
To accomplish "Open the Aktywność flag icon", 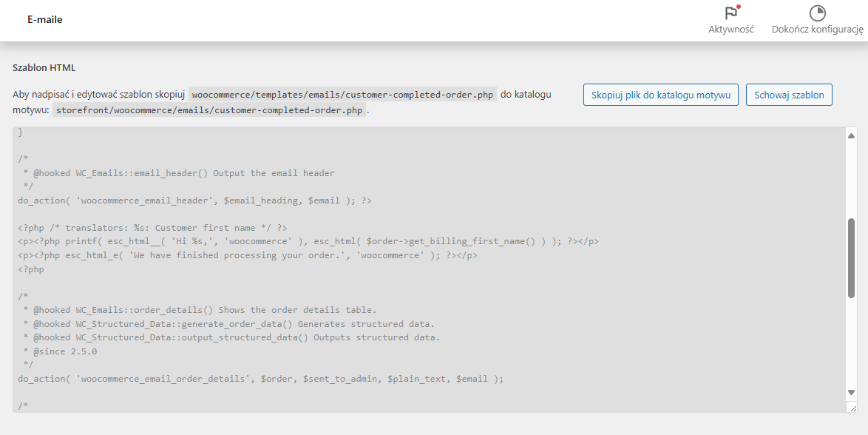I will [x=731, y=12].
